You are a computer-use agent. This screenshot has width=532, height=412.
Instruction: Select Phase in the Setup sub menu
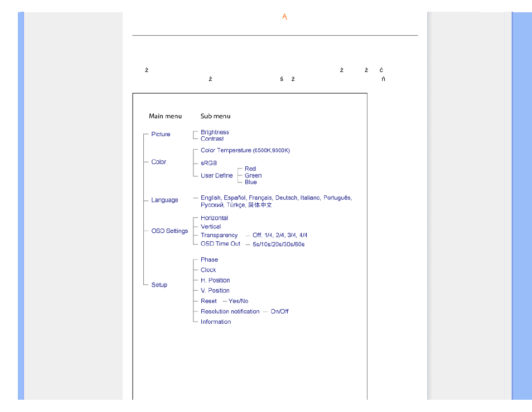coord(209,260)
